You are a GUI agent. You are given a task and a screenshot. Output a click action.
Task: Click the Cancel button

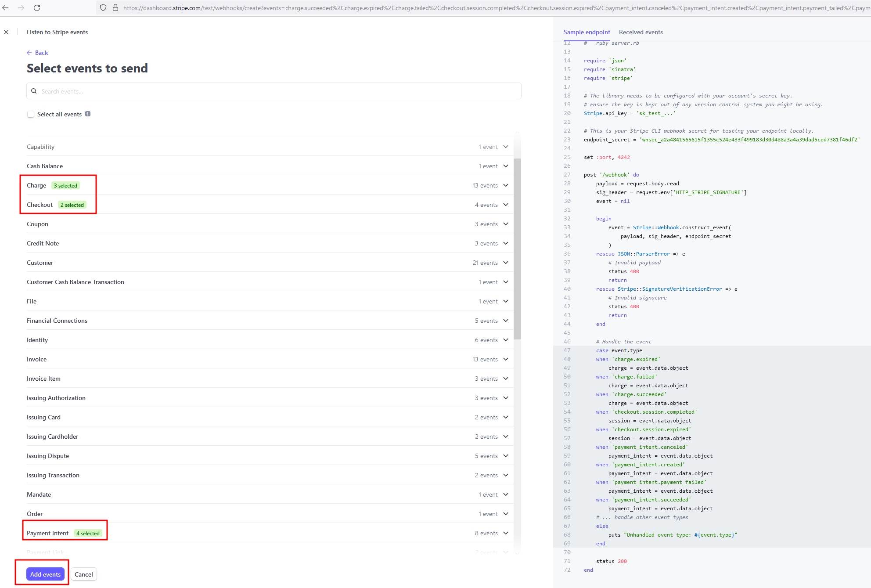coord(83,574)
